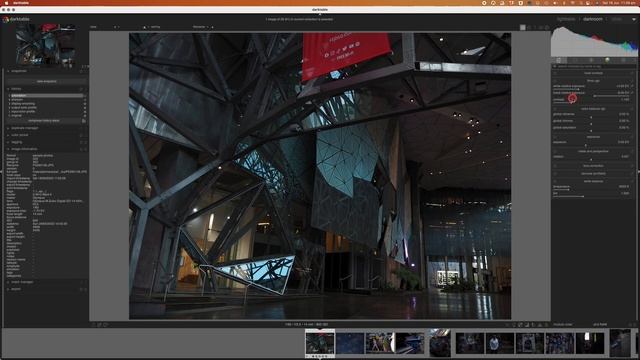Screen dimensions: 640x360
Task: Reset the snapshots panel icon
Action: click(81, 71)
